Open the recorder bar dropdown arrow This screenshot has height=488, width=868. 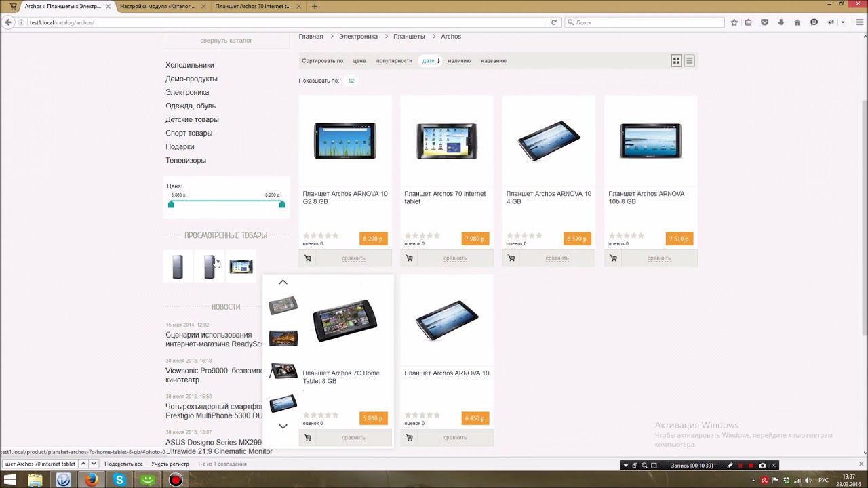[626, 466]
